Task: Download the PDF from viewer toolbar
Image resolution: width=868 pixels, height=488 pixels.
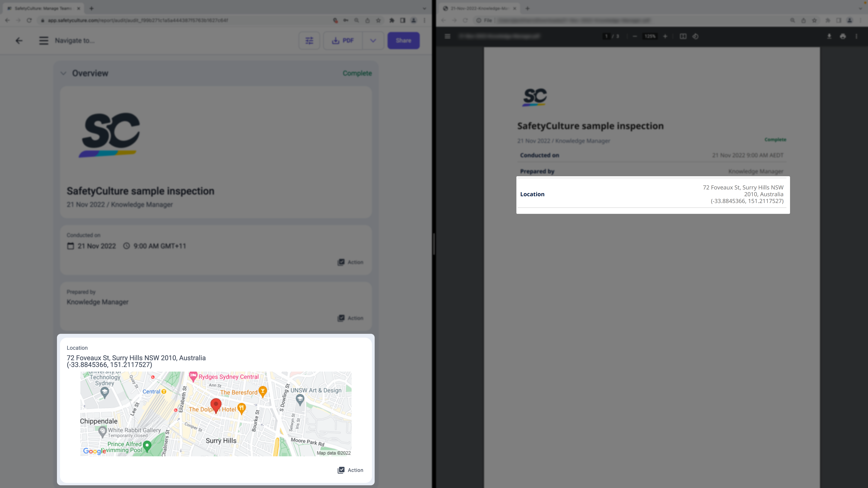Action: click(x=829, y=36)
